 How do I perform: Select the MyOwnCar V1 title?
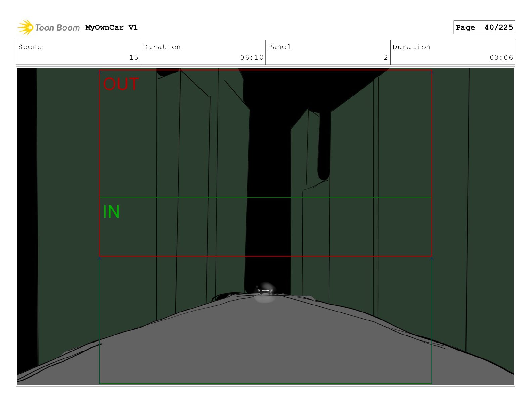click(112, 27)
